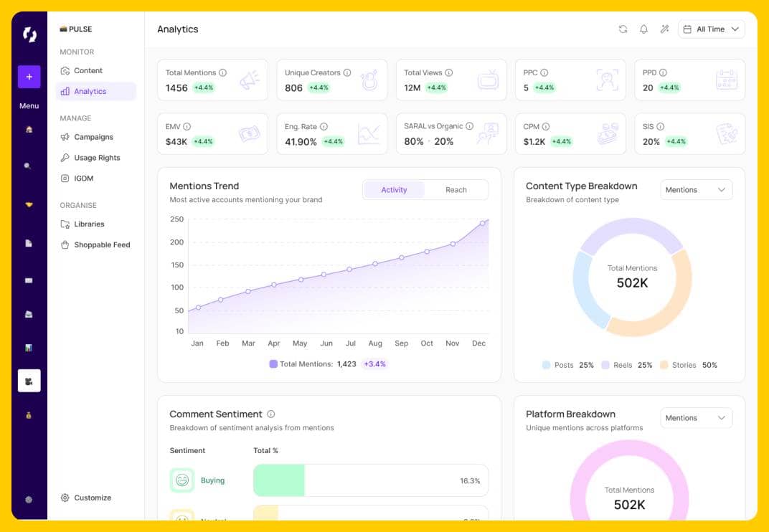Click the Reels lavender legend swatch

[605, 365]
